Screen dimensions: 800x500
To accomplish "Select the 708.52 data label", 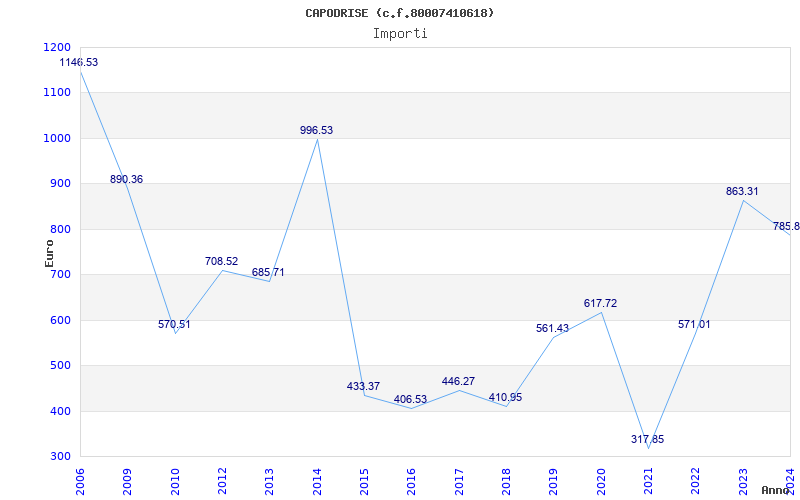I will (221, 261).
